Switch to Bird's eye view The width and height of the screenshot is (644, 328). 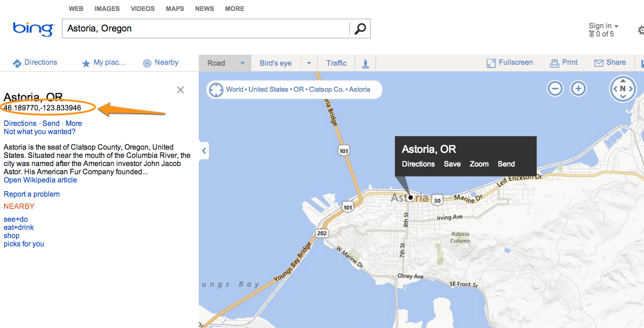point(276,63)
